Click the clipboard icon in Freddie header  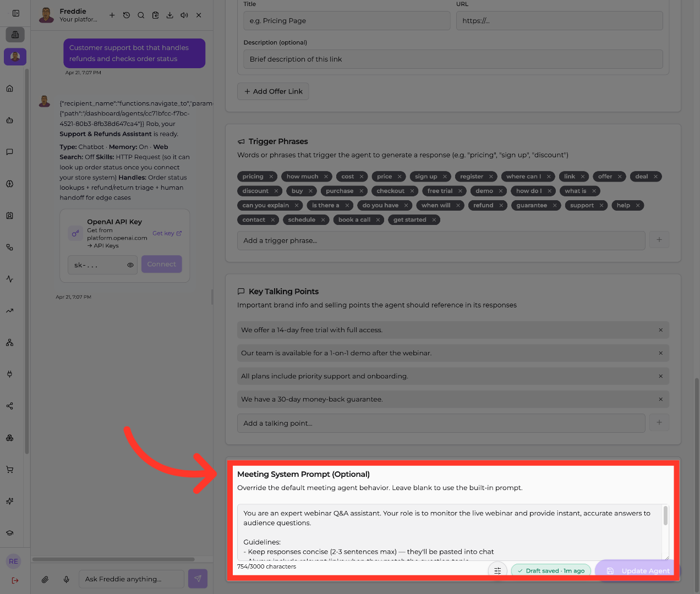pos(155,15)
